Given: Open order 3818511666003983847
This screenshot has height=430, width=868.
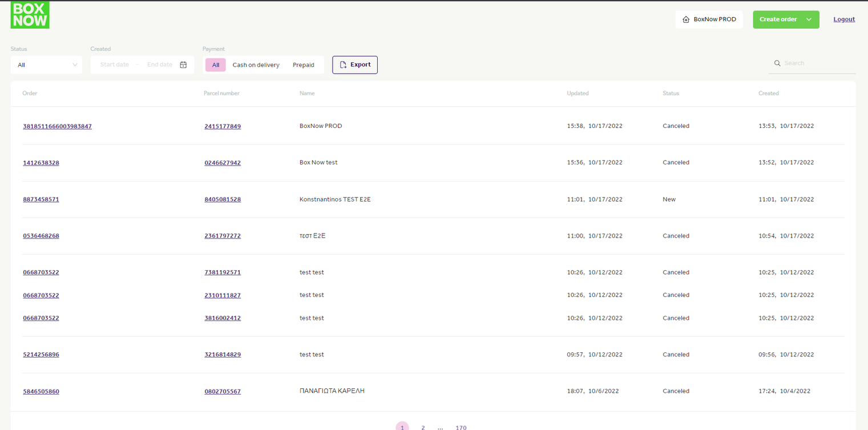Looking at the screenshot, I should [57, 126].
